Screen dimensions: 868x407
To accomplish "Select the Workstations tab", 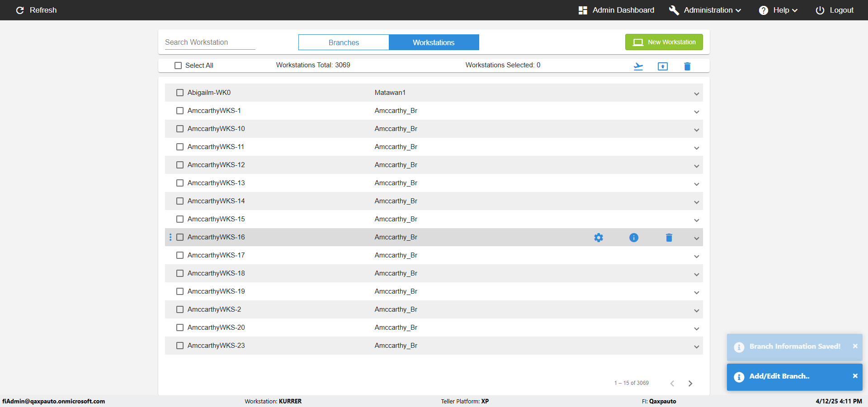I will pos(434,42).
